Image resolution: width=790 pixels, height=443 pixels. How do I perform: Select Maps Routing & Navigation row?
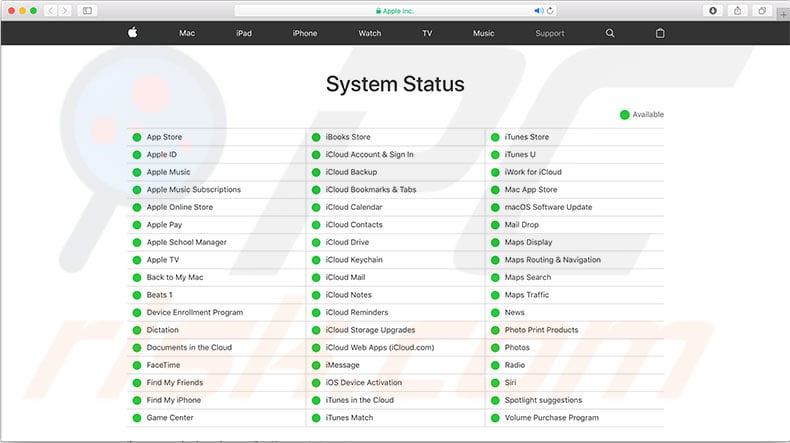(x=575, y=260)
